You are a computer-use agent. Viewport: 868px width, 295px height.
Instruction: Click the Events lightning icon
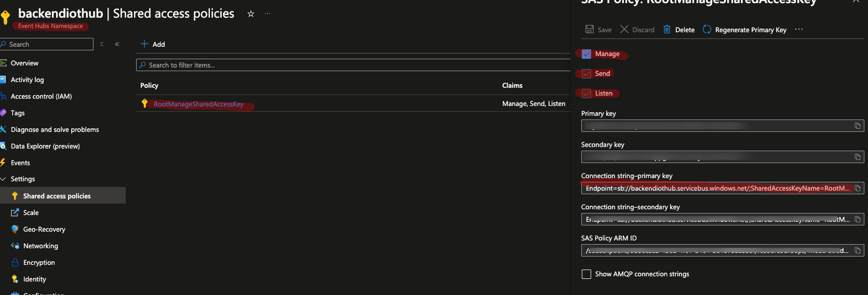click(x=3, y=163)
